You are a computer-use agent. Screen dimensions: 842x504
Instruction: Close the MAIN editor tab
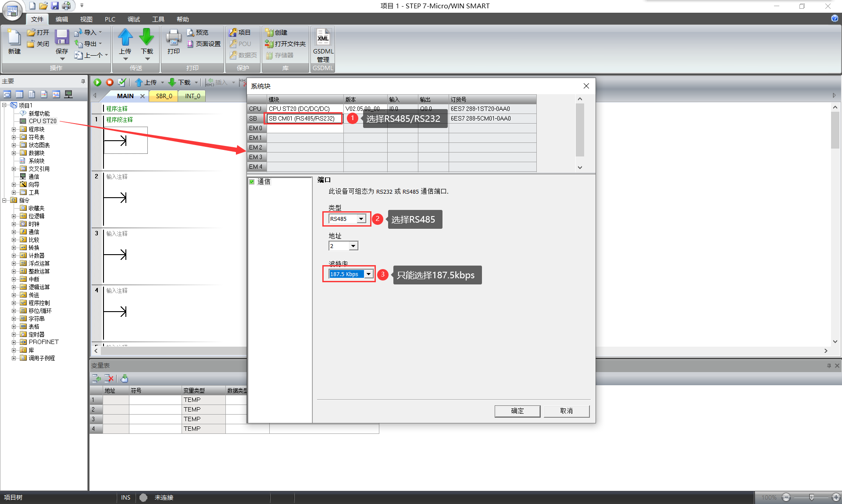[143, 96]
